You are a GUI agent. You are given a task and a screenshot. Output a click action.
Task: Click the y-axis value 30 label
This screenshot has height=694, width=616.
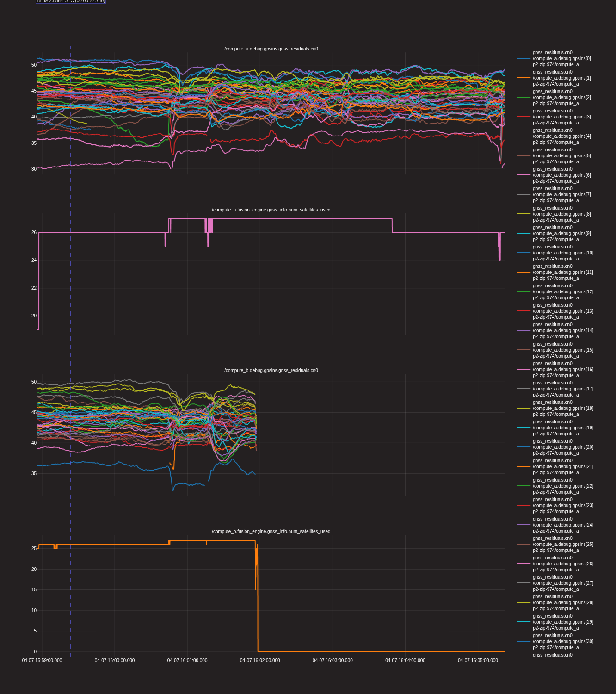34,169
